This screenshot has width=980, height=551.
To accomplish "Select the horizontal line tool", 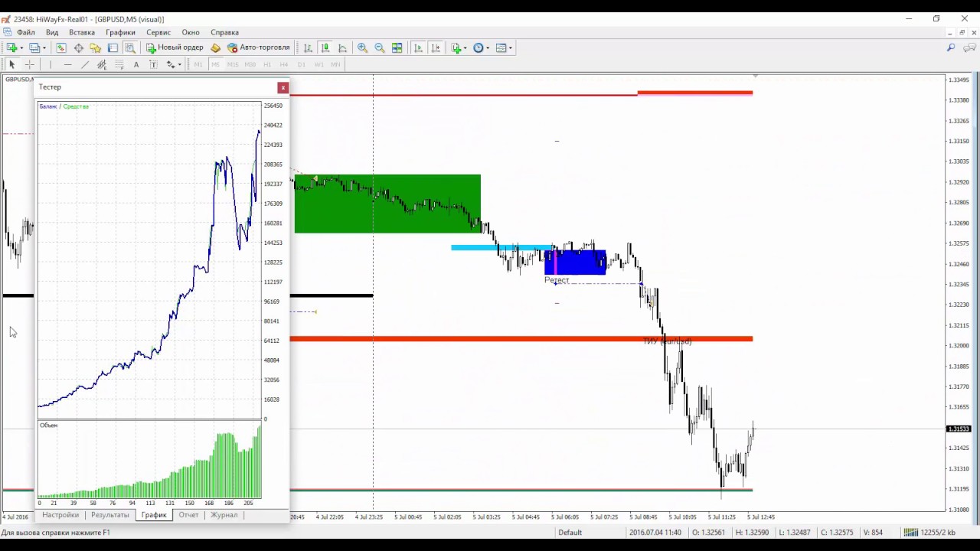I will [x=67, y=64].
